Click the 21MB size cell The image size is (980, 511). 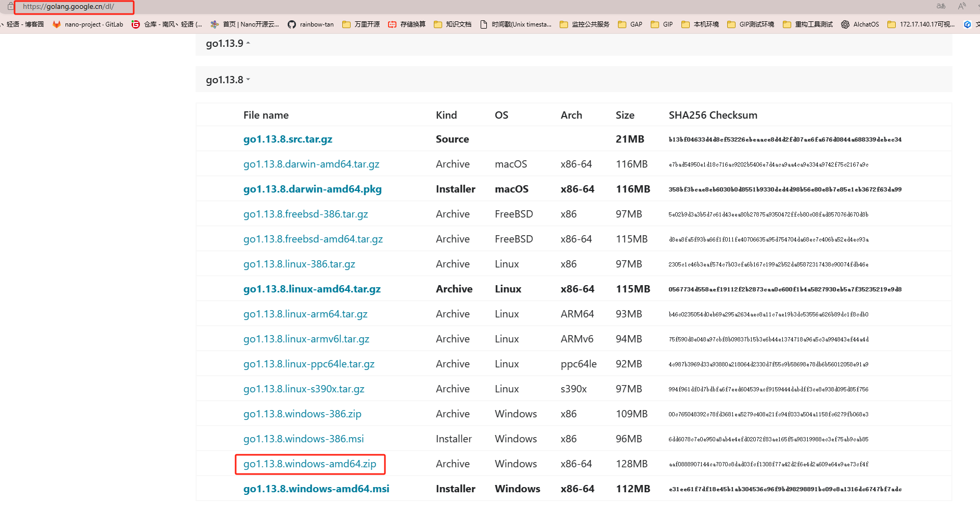point(629,139)
